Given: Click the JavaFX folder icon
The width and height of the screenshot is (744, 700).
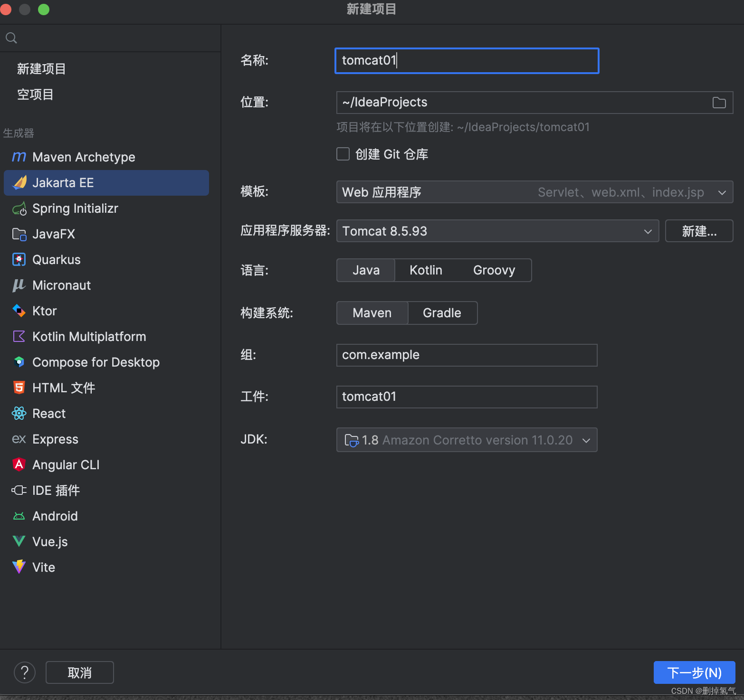Looking at the screenshot, I should click(x=19, y=234).
